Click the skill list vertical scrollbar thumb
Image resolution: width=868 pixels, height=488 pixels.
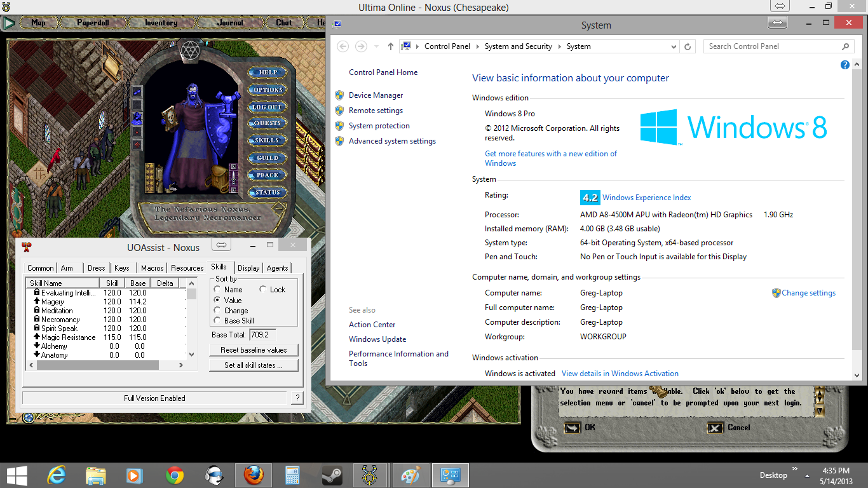pyautogui.click(x=192, y=294)
